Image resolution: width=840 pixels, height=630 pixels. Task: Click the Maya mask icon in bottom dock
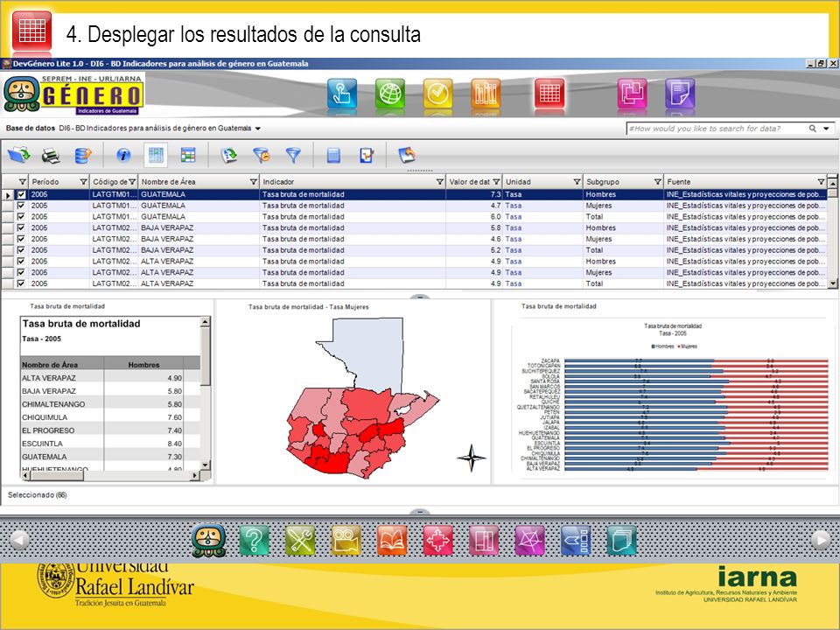[209, 540]
